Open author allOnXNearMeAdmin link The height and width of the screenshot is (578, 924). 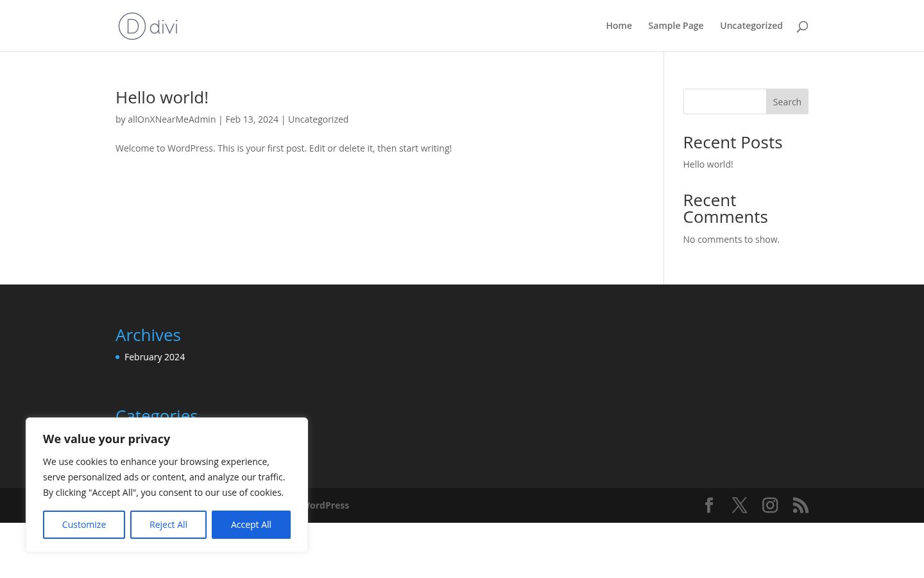[x=171, y=119]
